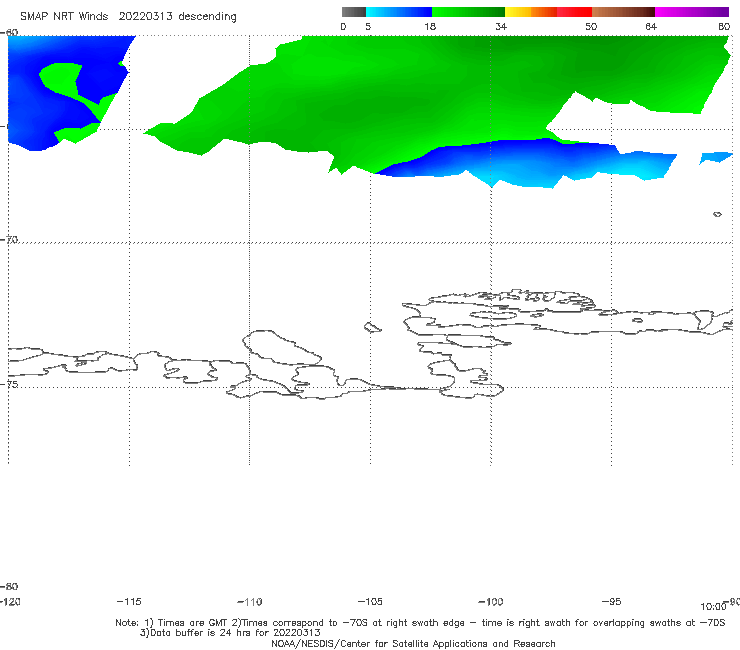Click the red segment of the color bar
Viewport: 740px width, 650px height.
click(574, 12)
